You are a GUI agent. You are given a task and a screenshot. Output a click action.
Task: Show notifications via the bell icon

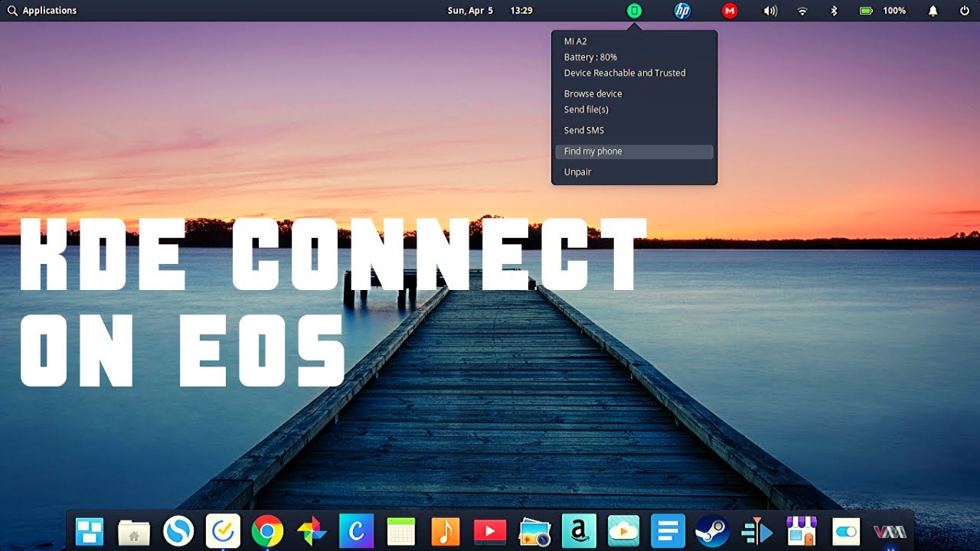point(933,11)
